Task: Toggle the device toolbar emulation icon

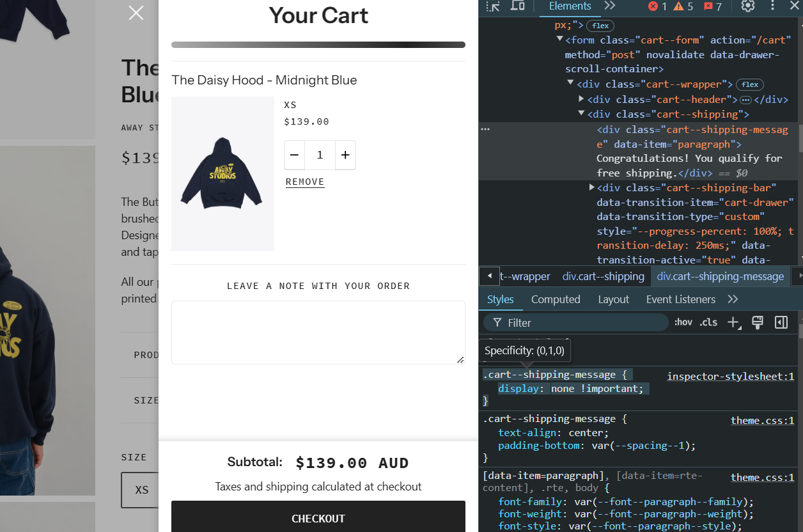Action: (518, 6)
